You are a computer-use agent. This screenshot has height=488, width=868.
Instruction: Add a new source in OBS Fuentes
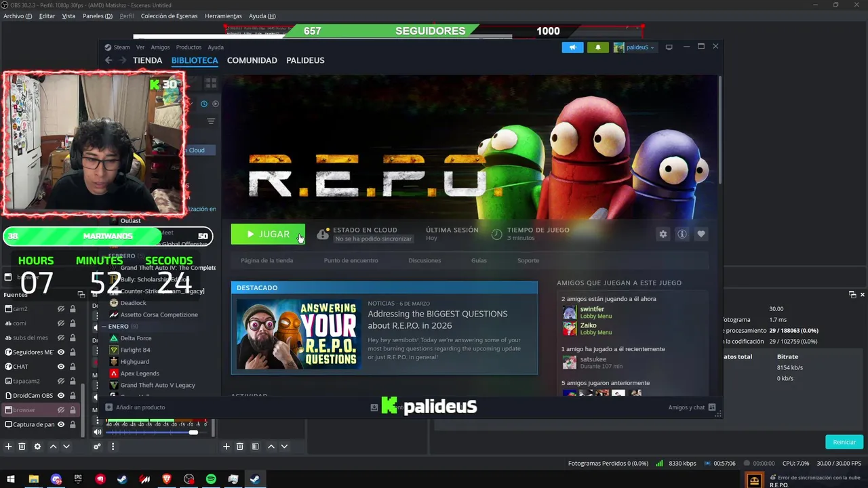[9, 447]
